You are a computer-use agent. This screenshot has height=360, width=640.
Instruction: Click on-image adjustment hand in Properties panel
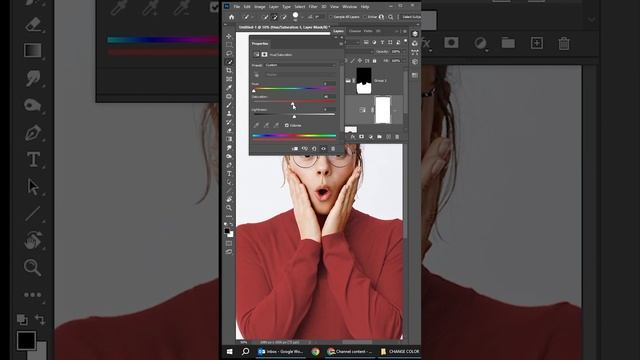tap(256, 75)
